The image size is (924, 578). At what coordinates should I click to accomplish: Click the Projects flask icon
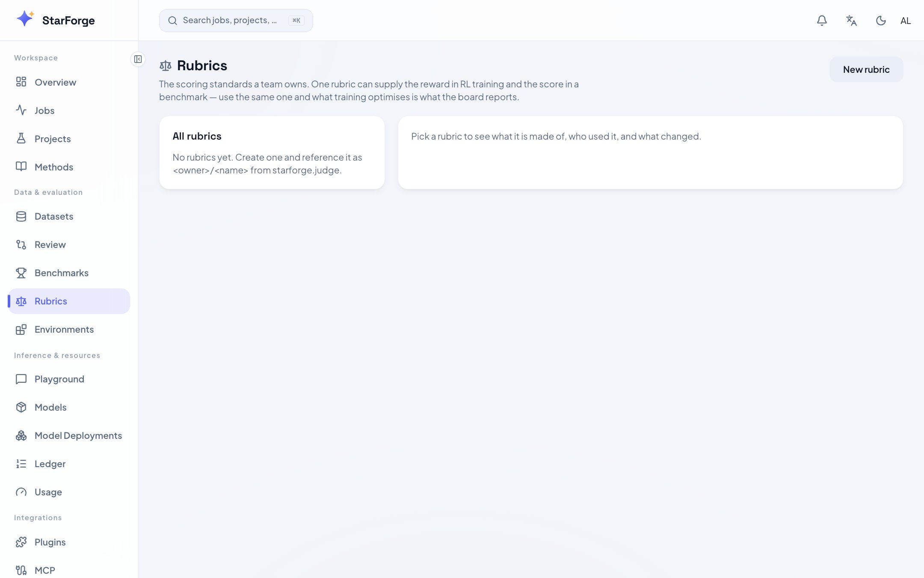tap(21, 138)
